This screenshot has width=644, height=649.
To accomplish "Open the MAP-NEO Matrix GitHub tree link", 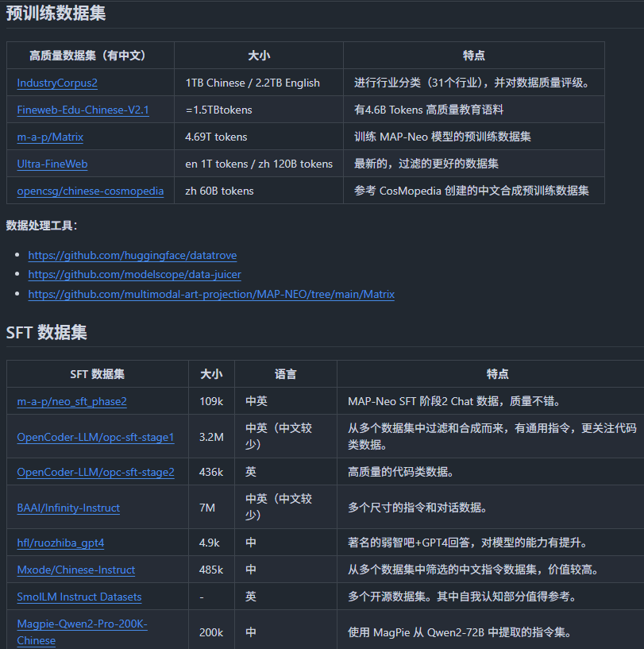I will (211, 294).
